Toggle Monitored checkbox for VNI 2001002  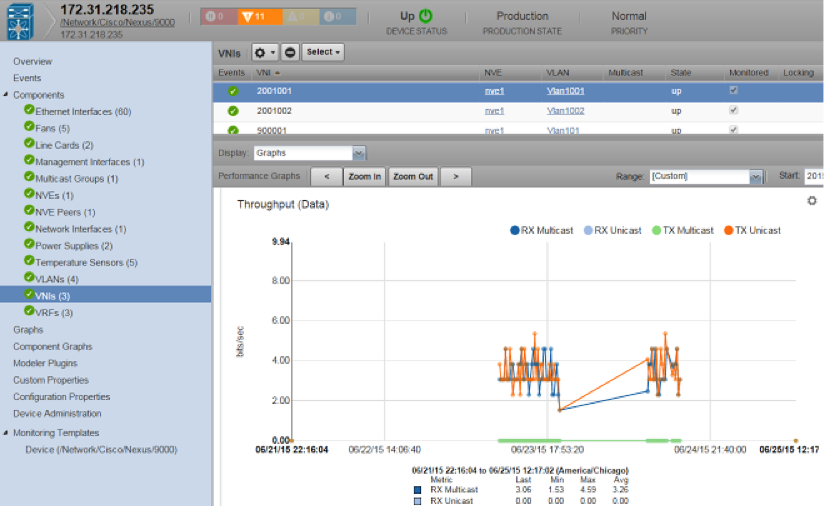click(734, 110)
